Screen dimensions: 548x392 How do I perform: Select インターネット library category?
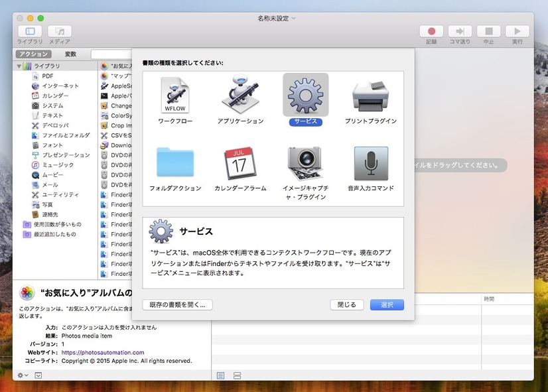coord(56,86)
